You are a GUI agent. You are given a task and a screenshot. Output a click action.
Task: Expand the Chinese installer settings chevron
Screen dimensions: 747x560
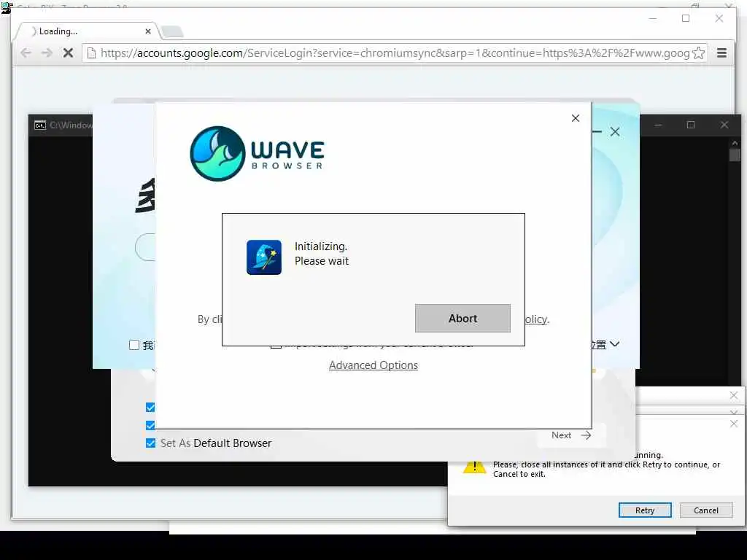614,344
